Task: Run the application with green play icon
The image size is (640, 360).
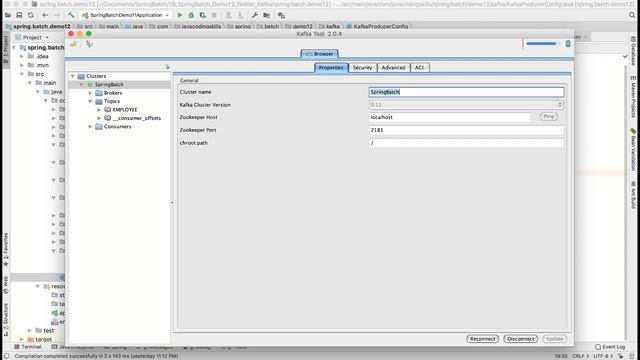Action: 180,15
